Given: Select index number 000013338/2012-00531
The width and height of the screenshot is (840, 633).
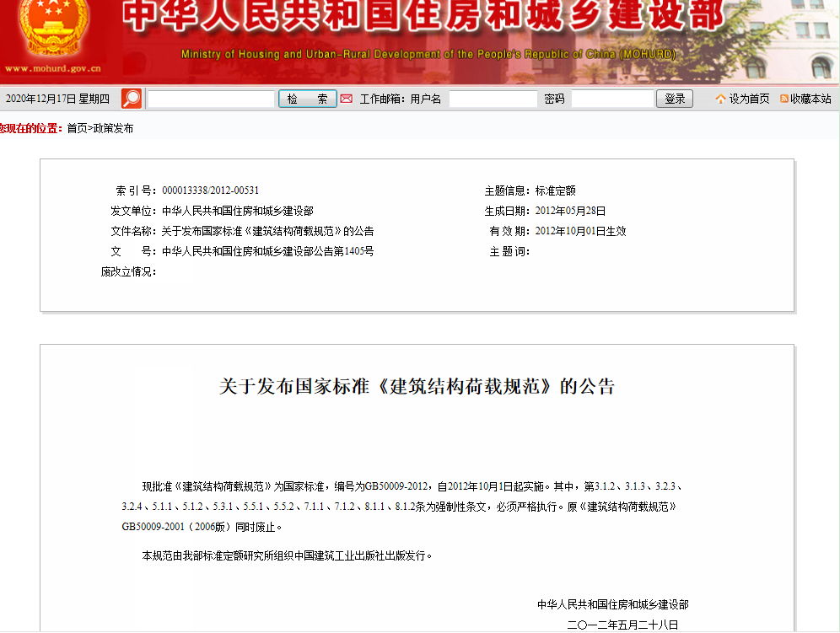Looking at the screenshot, I should 211,190.
